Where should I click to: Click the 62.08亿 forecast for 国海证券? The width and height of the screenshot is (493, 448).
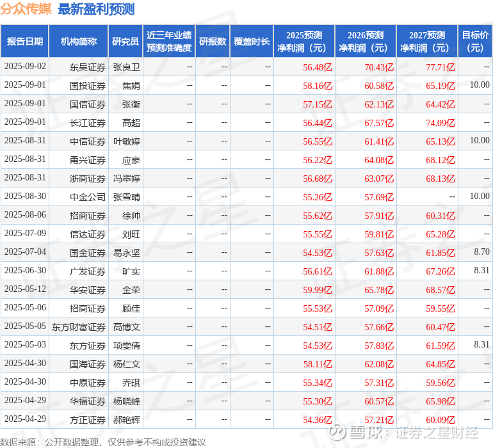[379, 364]
